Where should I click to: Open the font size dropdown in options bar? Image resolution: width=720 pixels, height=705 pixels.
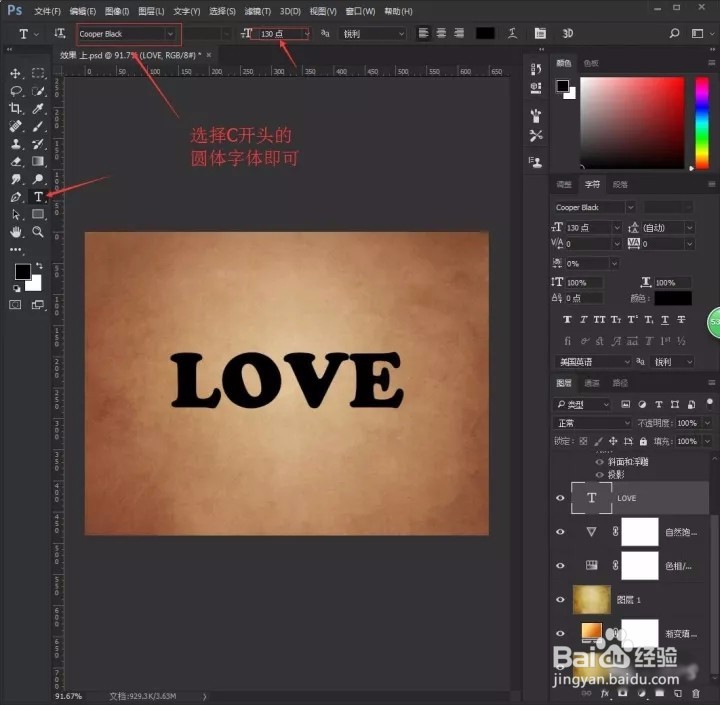306,34
